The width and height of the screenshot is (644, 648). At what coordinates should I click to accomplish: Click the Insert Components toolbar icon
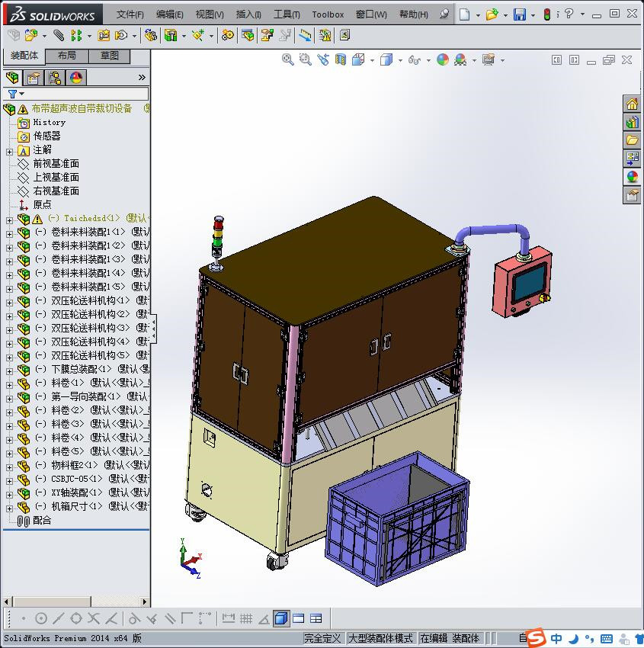31,36
